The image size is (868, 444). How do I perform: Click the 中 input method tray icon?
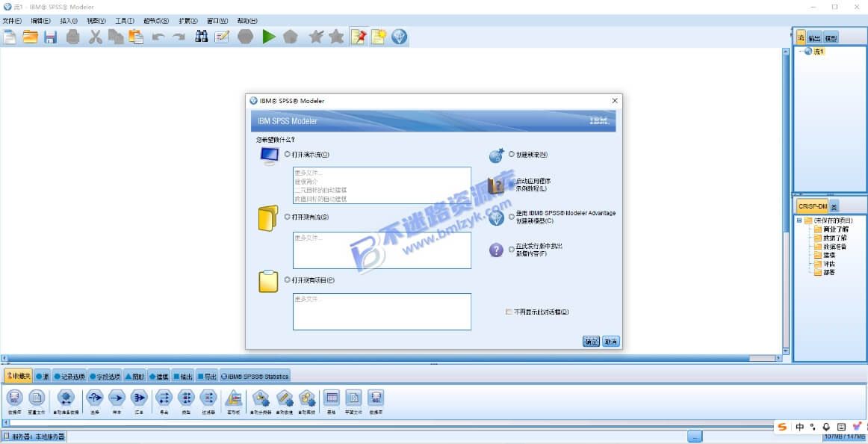point(800,427)
